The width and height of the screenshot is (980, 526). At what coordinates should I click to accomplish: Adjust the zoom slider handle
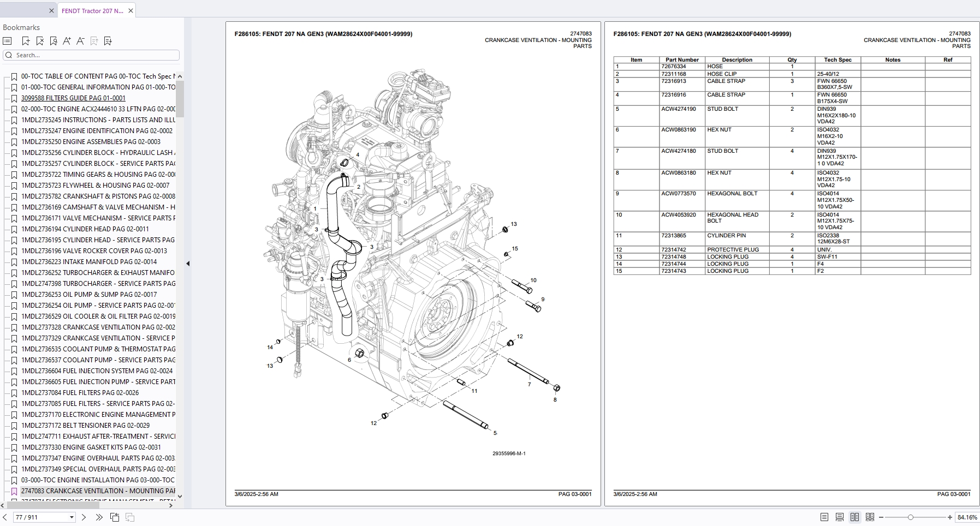pos(910,517)
